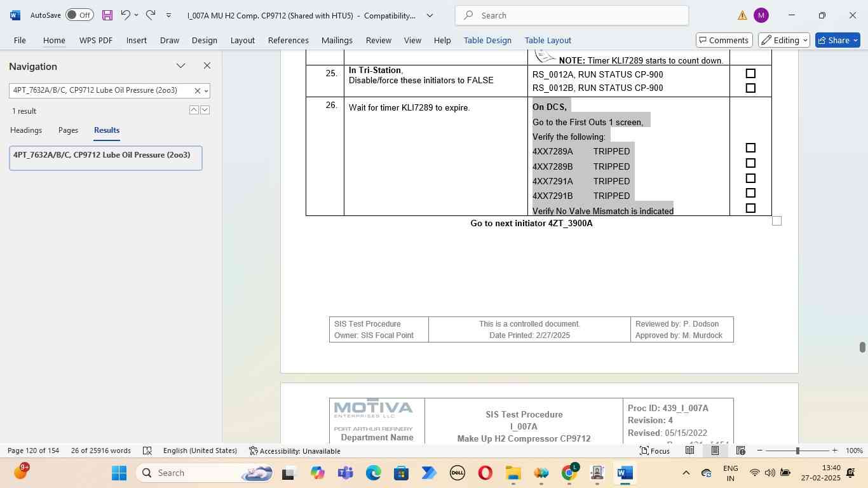Open the WPS PDF tab

pos(96,40)
